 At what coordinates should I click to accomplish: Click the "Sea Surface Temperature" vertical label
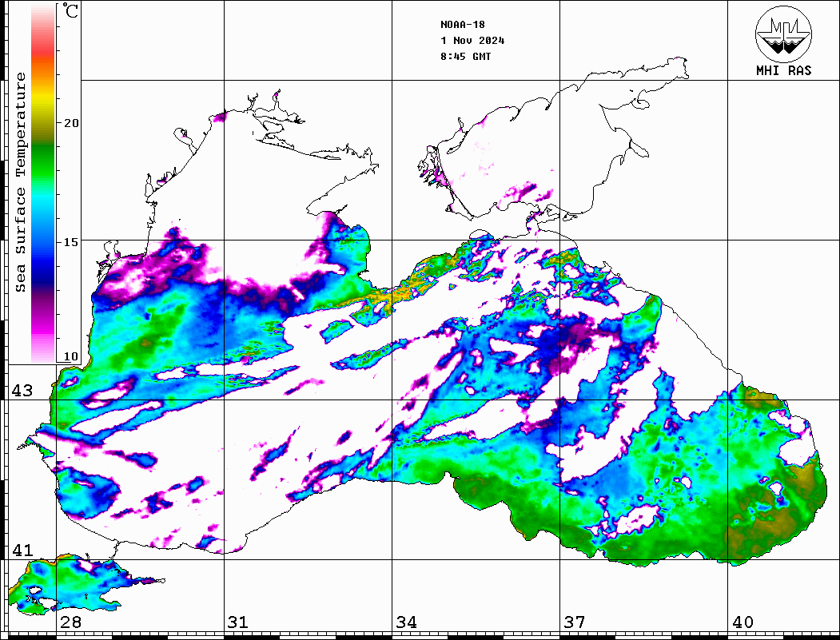pos(20,182)
